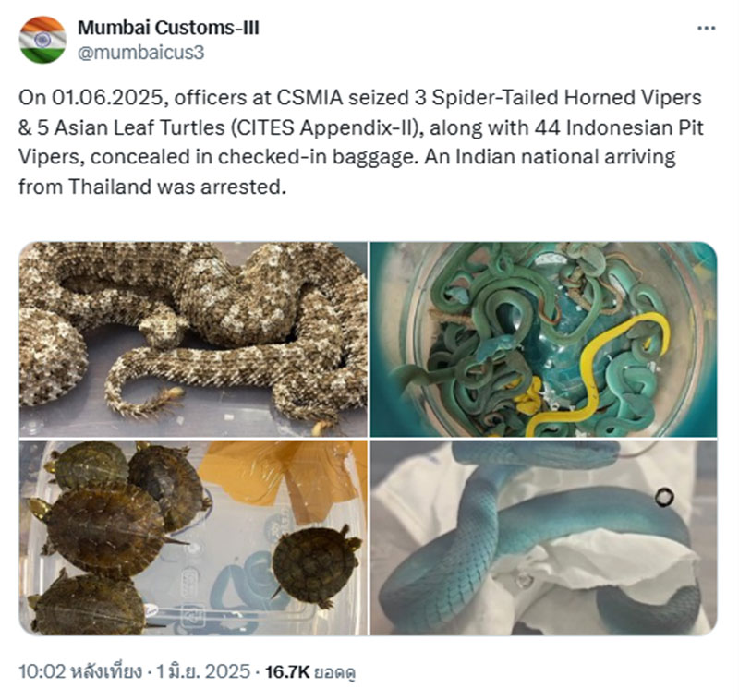Open the Asian leaf turtles photo
This screenshot has height=700, width=739.
pos(193,537)
